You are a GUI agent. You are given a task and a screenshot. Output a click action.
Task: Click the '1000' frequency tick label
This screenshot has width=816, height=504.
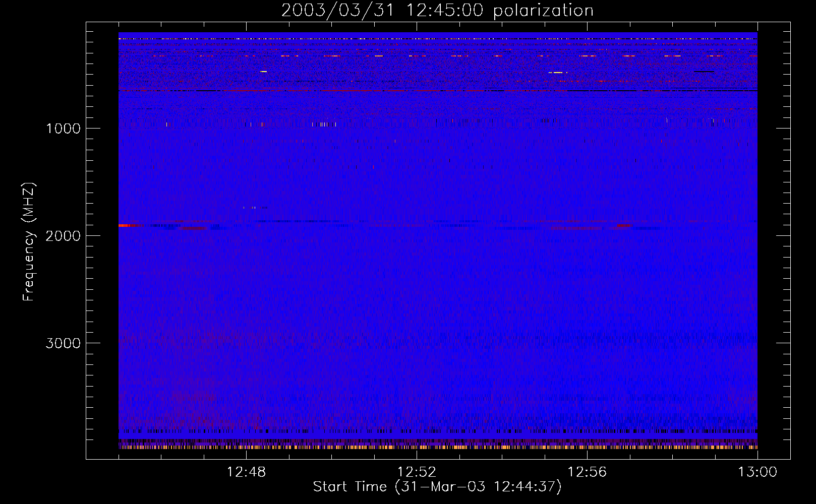click(63, 129)
